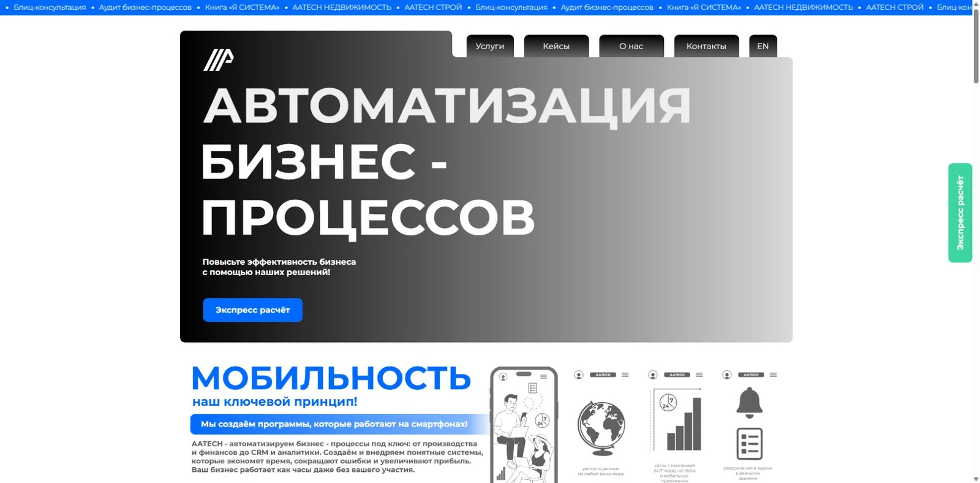Click the hamburger menu icon in the bar chart card
The height and width of the screenshot is (483, 980).
pos(699,375)
